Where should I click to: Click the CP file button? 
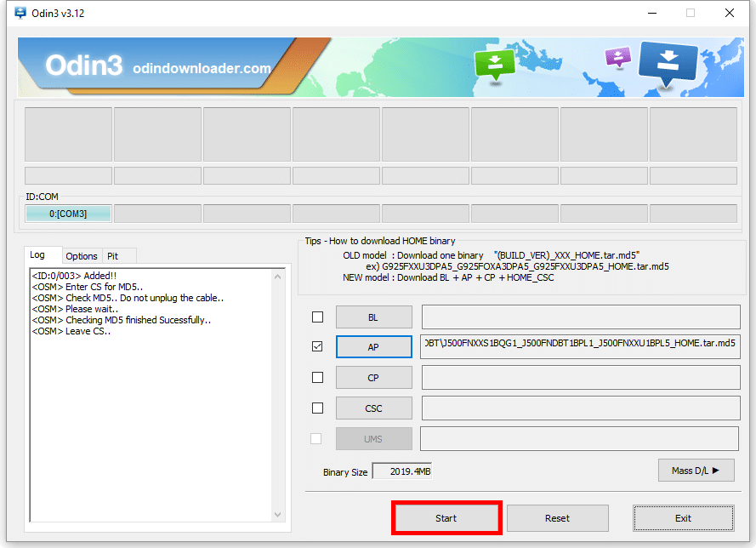(x=373, y=378)
